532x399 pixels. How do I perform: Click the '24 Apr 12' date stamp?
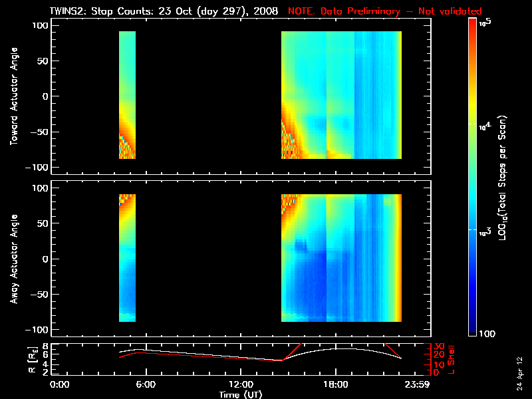pos(520,373)
